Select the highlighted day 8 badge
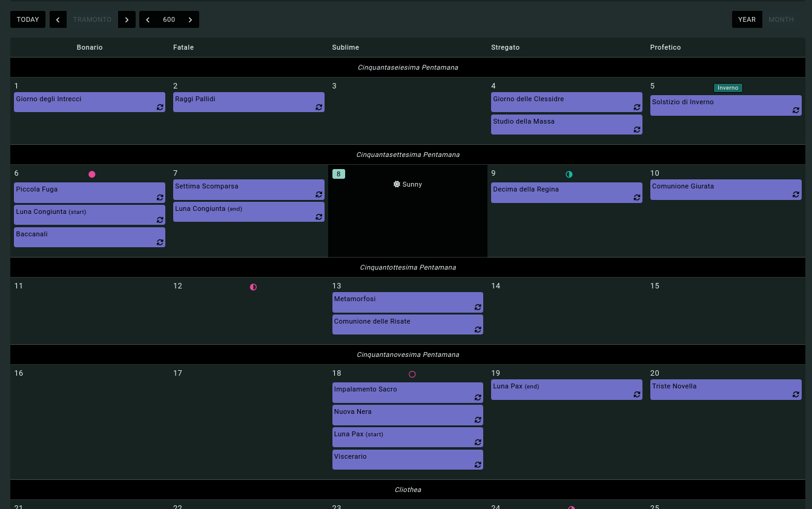The height and width of the screenshot is (509, 812). tap(338, 175)
